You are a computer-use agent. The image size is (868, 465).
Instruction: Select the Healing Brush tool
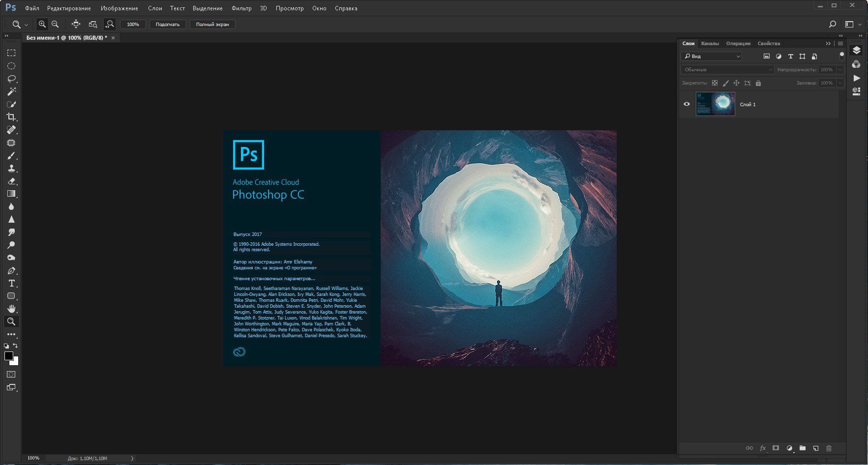click(x=11, y=130)
